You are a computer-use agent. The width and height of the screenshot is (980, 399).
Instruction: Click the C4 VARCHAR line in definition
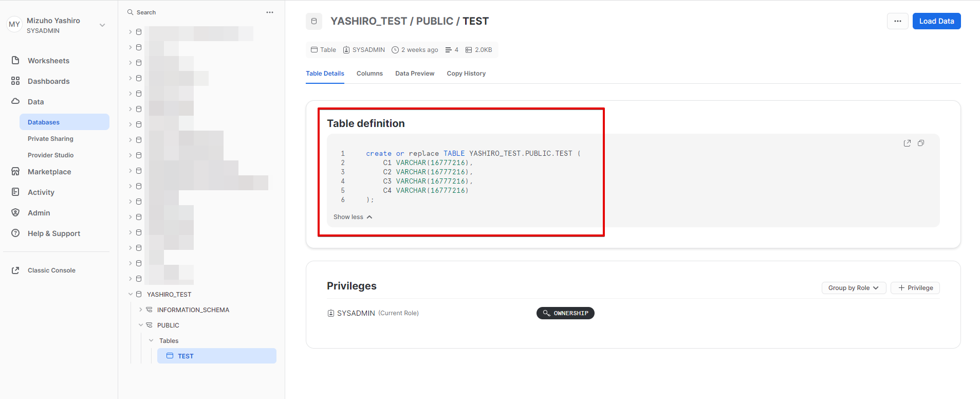pos(426,190)
